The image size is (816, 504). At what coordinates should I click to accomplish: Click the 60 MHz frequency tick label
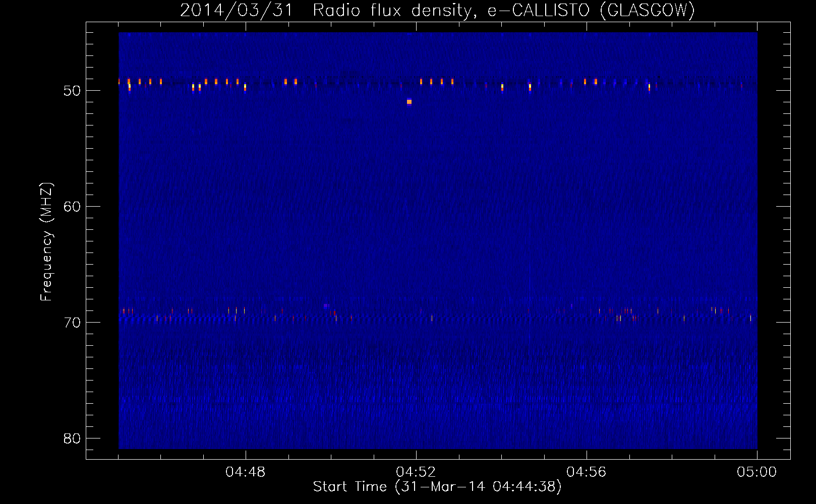coord(72,207)
